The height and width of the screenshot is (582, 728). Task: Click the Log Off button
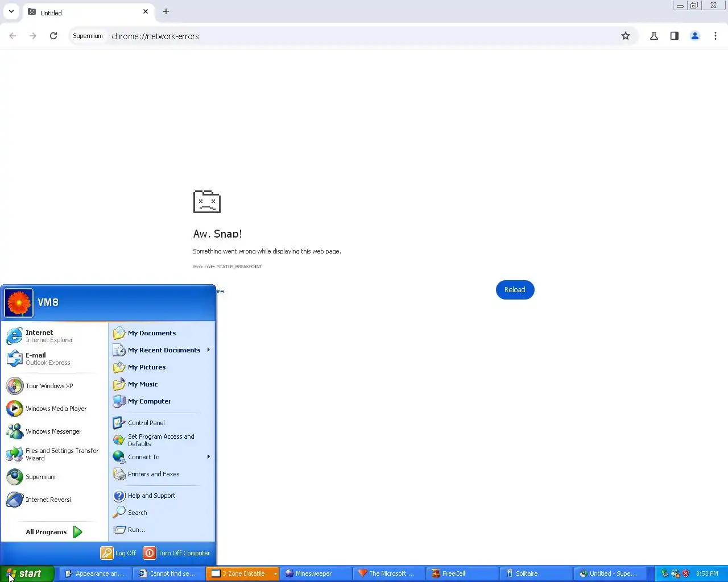click(118, 553)
